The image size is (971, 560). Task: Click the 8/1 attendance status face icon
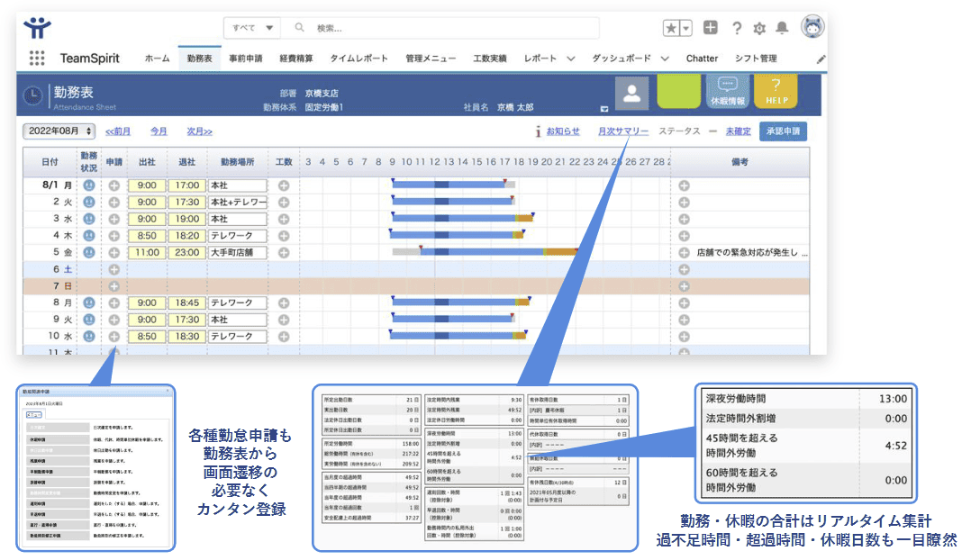[88, 185]
